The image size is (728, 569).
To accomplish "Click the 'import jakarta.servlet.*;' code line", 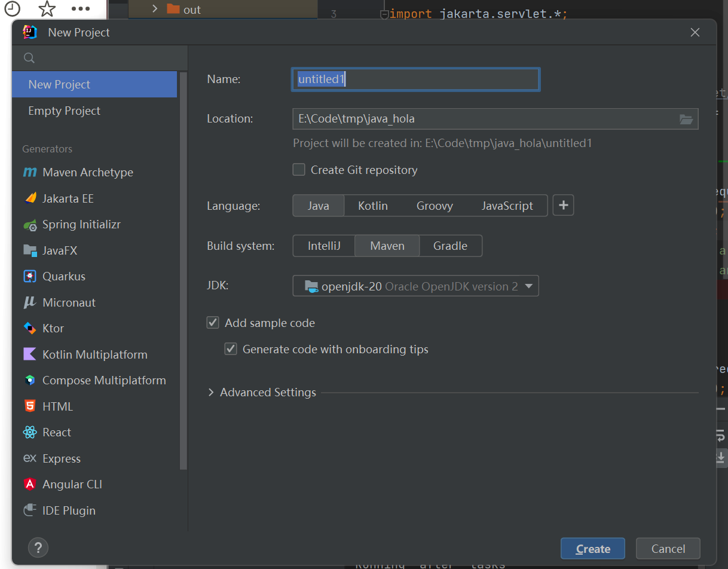I will point(478,13).
